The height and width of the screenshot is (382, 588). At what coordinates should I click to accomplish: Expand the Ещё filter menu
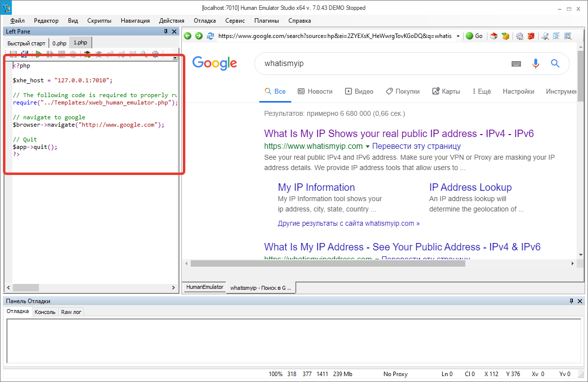click(482, 91)
